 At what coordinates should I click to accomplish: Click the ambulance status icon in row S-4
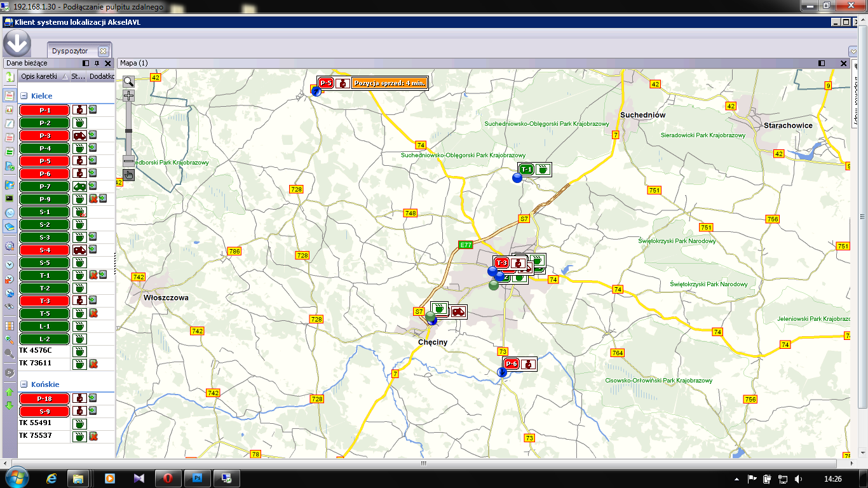[79, 250]
